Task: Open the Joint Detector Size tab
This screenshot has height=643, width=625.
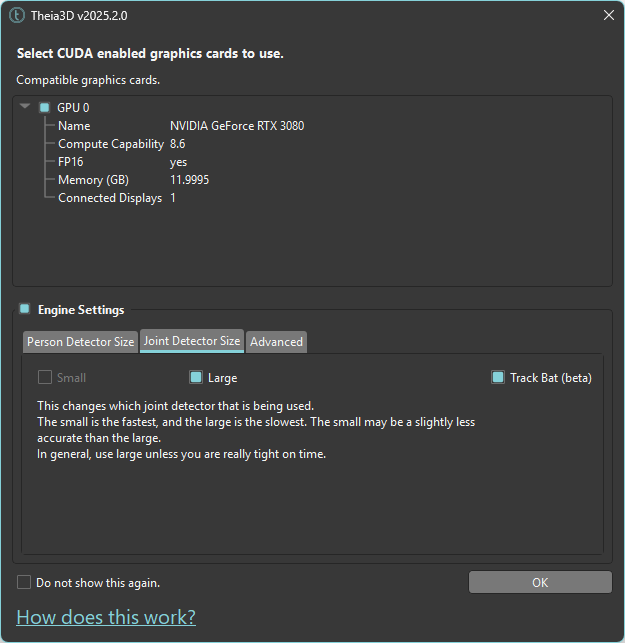Action: 192,341
